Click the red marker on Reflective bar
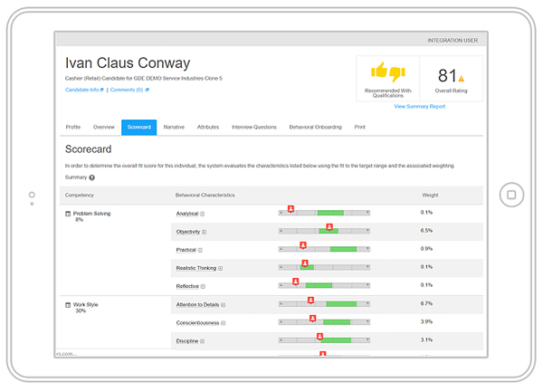Image resolution: width=543 pixels, height=392 pixels. pyautogui.click(x=295, y=282)
